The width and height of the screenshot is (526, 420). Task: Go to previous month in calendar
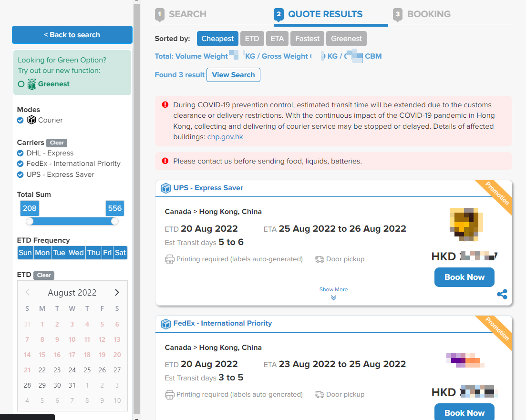point(28,292)
